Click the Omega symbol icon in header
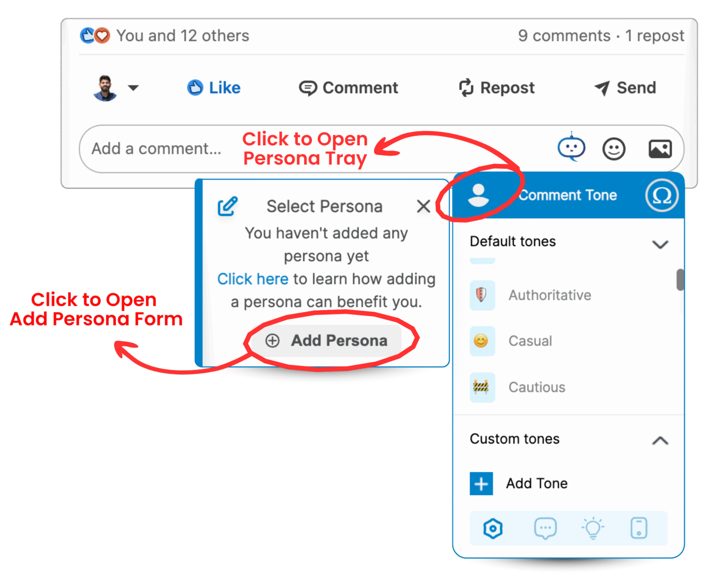 point(661,195)
